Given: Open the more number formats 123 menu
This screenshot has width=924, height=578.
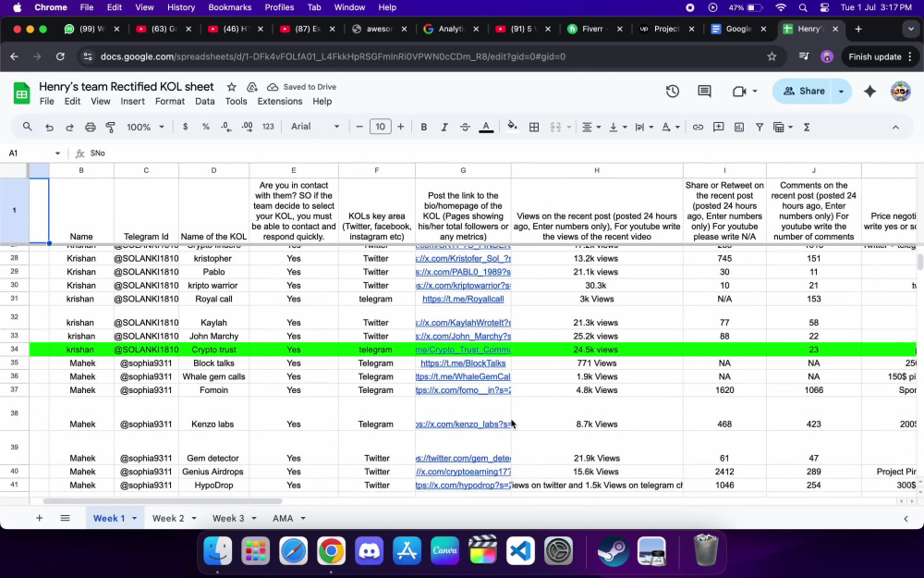Looking at the screenshot, I should click(268, 127).
